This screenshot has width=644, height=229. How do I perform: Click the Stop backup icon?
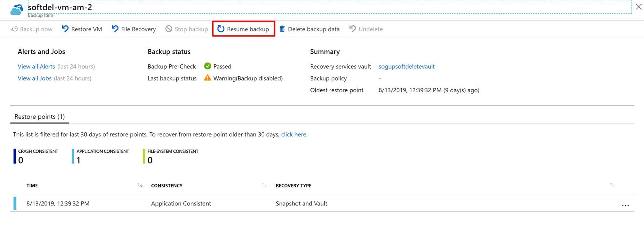(169, 29)
